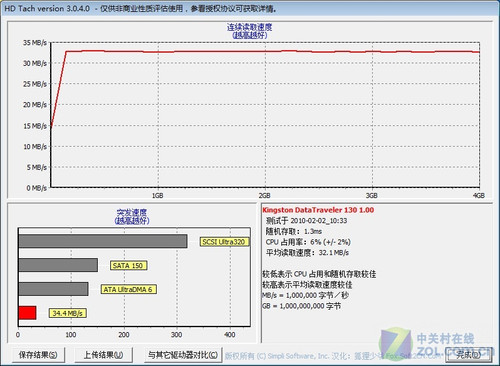The height and width of the screenshot is (366, 500).
Task: Select the red 34.4 MB/s burst bar
Action: tap(27, 313)
